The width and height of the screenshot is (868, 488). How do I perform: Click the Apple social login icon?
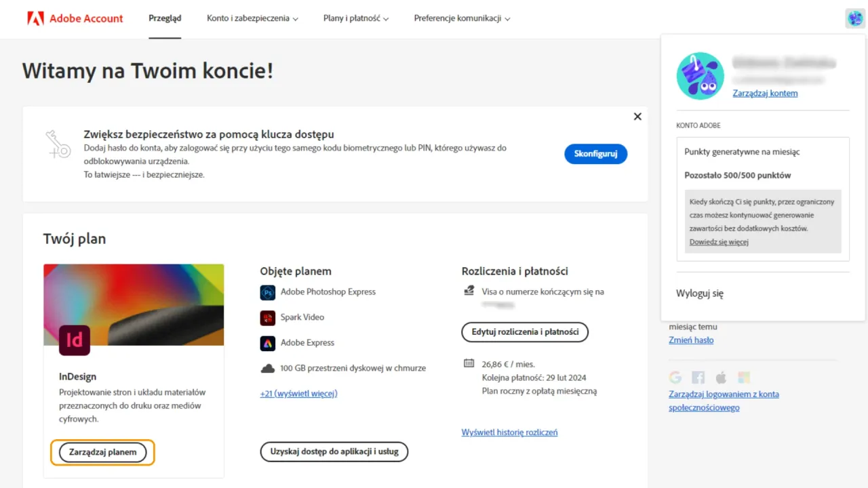(722, 378)
